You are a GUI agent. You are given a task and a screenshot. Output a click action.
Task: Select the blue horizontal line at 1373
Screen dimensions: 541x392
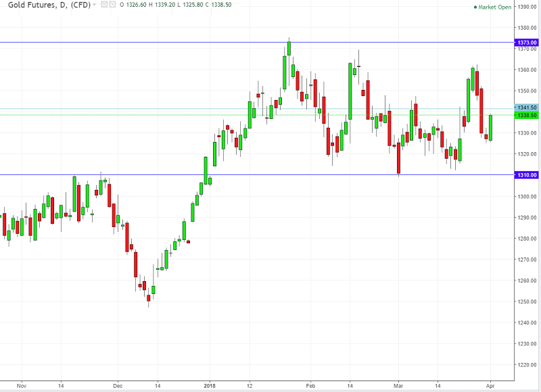[x=135, y=43]
